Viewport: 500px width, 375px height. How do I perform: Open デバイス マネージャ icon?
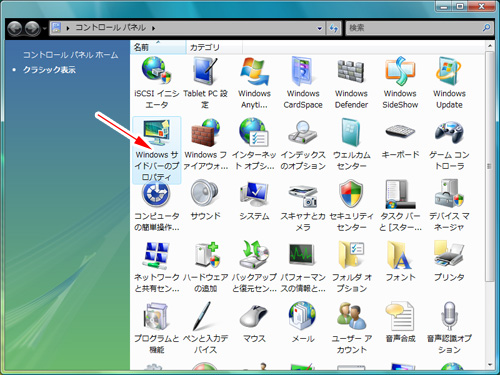[x=449, y=193]
